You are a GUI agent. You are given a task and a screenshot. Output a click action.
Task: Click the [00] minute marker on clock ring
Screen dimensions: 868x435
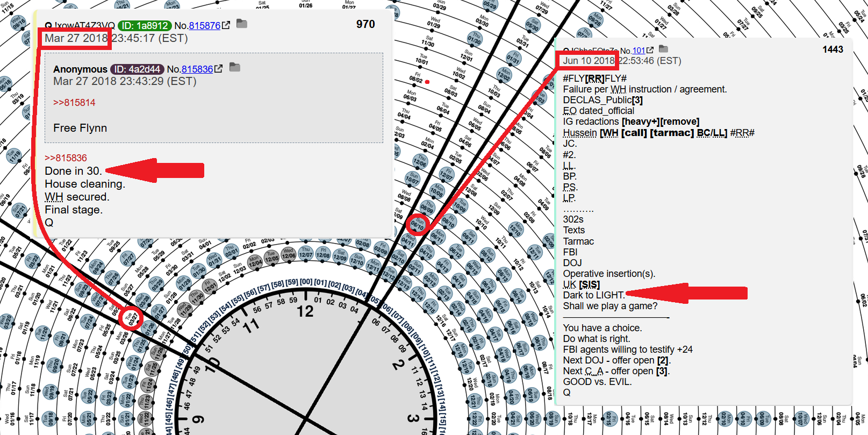(x=306, y=282)
